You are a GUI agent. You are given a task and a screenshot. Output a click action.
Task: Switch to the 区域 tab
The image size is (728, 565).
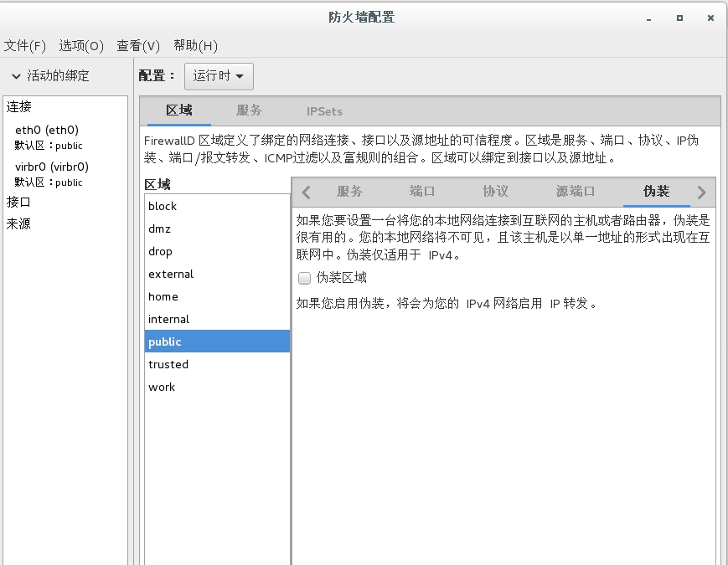pyautogui.click(x=179, y=110)
